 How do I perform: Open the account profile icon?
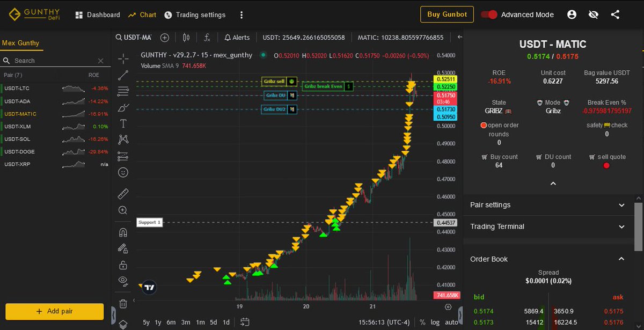click(572, 14)
